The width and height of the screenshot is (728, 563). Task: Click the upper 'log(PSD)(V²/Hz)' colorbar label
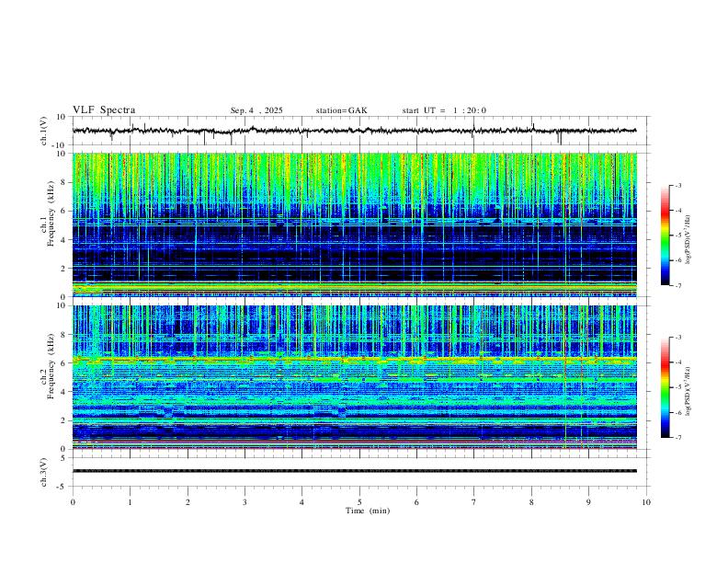(688, 239)
